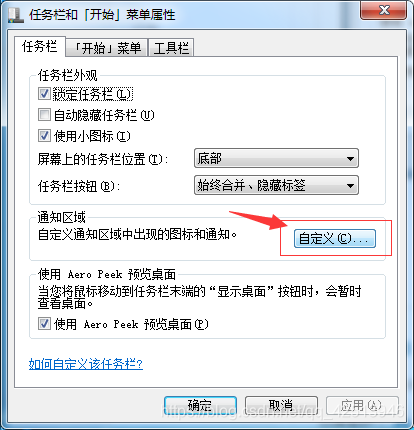Select the 工具栏 tab
This screenshot has height=430, width=414.
coord(171,48)
